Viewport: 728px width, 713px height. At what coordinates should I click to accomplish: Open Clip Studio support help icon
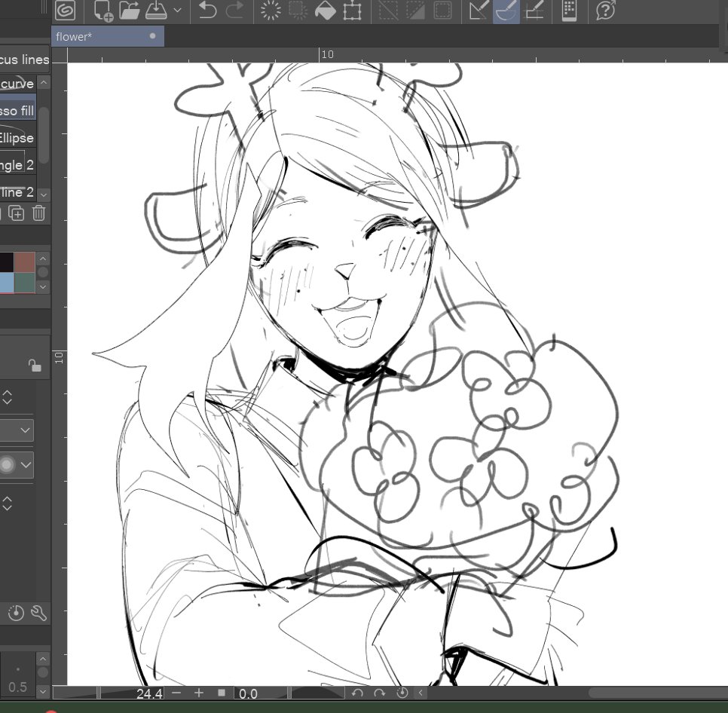click(605, 11)
